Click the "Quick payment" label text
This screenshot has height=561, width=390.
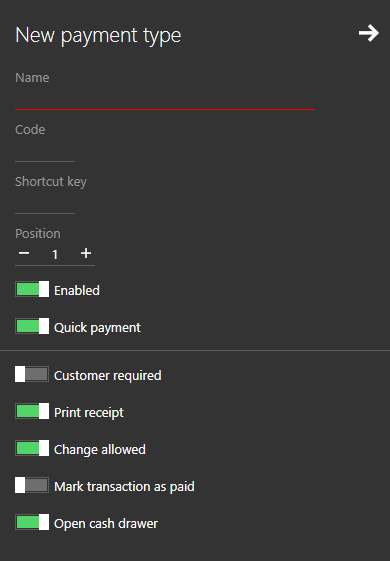point(97,328)
